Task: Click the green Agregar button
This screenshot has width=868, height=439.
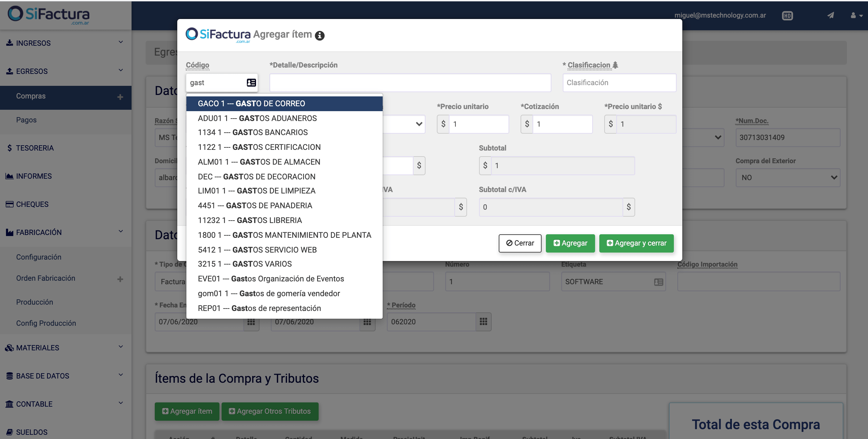Action: tap(570, 243)
